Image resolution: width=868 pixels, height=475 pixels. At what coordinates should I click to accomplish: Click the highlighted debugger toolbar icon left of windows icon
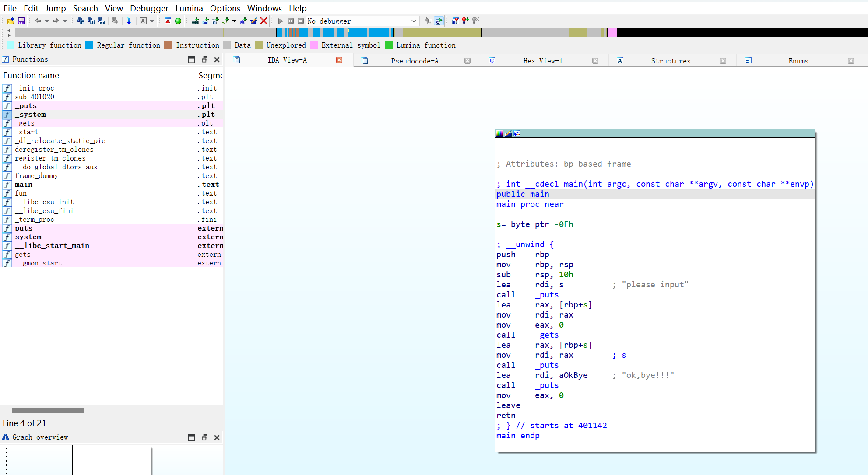click(x=439, y=21)
